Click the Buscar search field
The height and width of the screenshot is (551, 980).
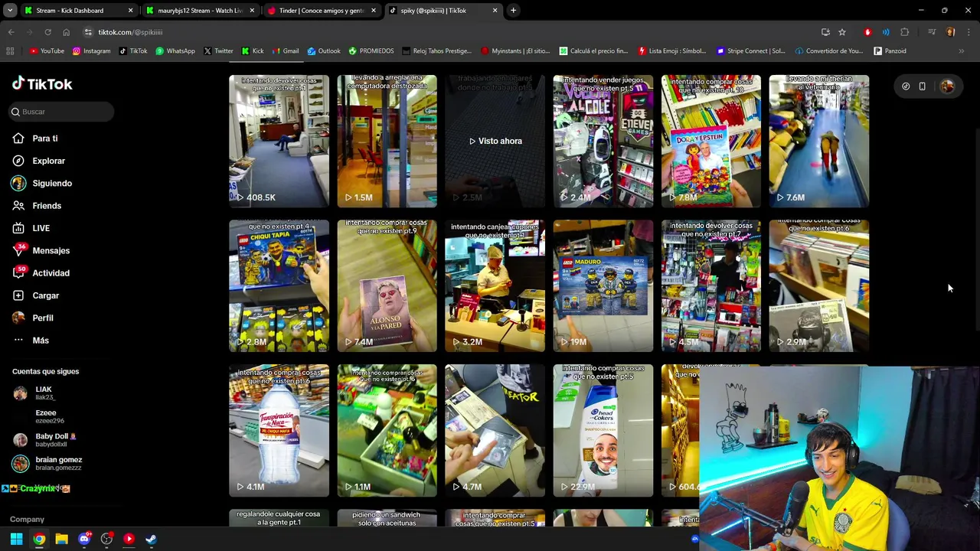(61, 112)
